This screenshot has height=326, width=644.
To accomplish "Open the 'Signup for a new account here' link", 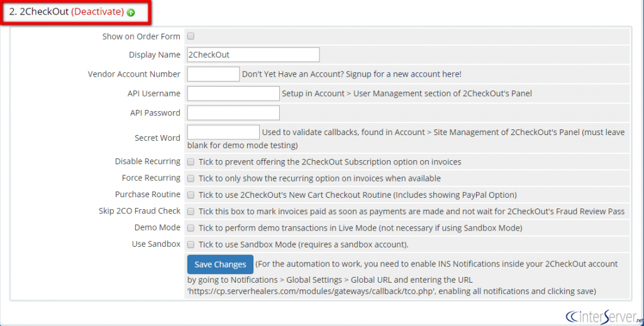I will tap(403, 74).
